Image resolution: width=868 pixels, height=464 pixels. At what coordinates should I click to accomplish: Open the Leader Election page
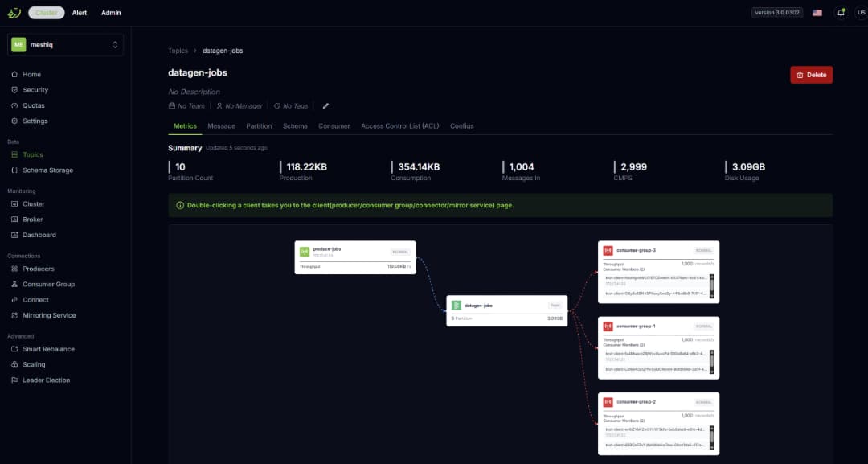[14, 380]
